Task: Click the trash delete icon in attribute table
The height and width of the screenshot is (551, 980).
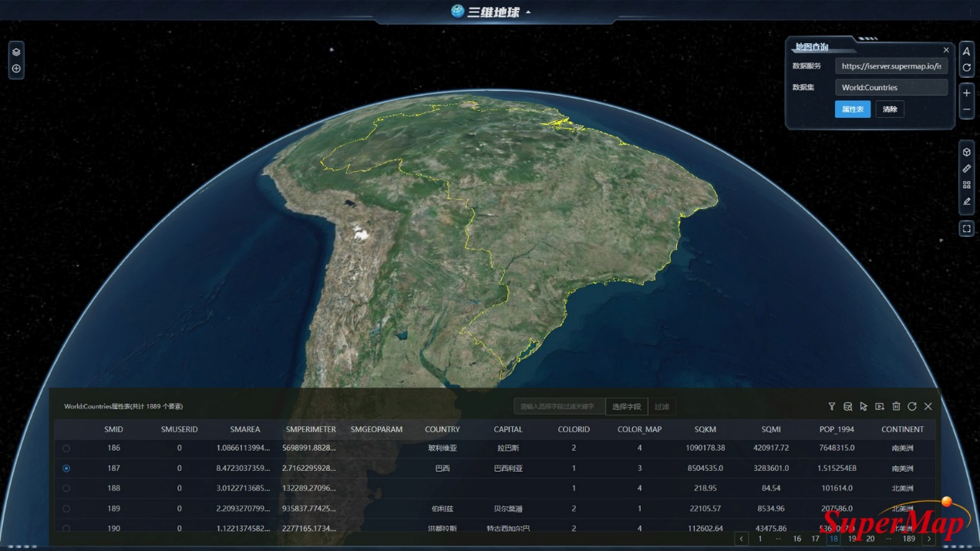Action: click(x=896, y=406)
